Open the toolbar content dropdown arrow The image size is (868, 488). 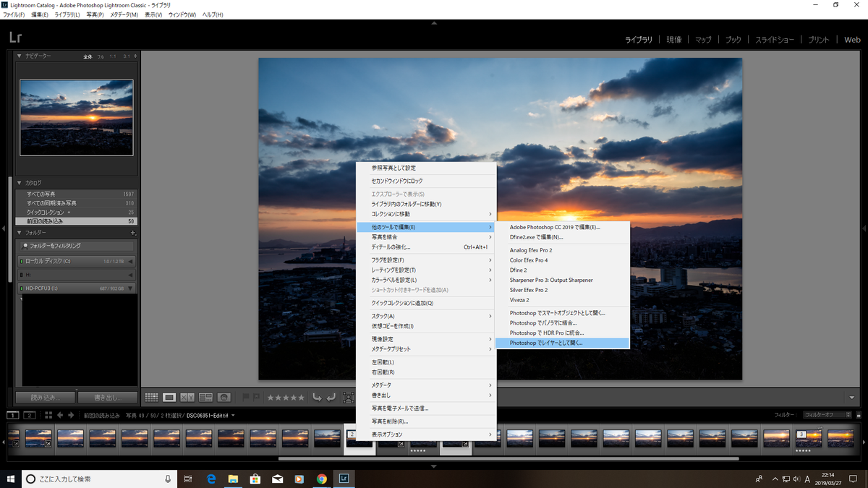(852, 398)
